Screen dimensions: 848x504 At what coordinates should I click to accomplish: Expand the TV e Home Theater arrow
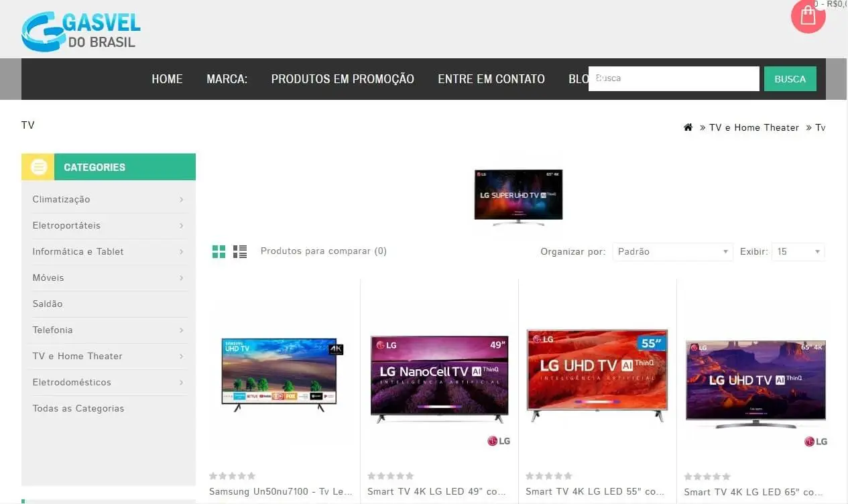pyautogui.click(x=182, y=356)
